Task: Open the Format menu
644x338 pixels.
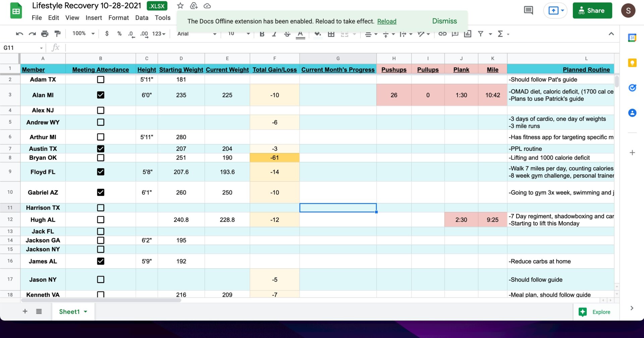Action: point(118,18)
